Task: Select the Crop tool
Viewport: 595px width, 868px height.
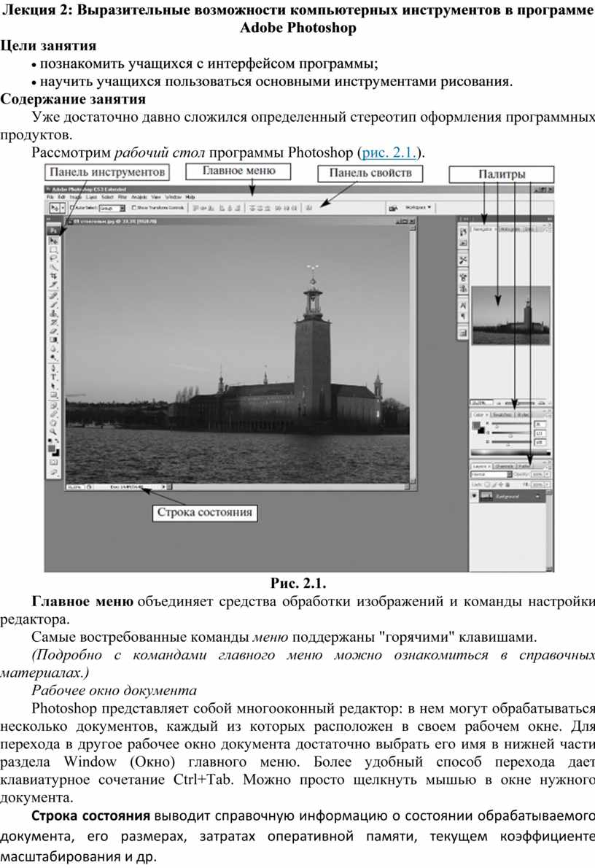Action: pos(54,276)
